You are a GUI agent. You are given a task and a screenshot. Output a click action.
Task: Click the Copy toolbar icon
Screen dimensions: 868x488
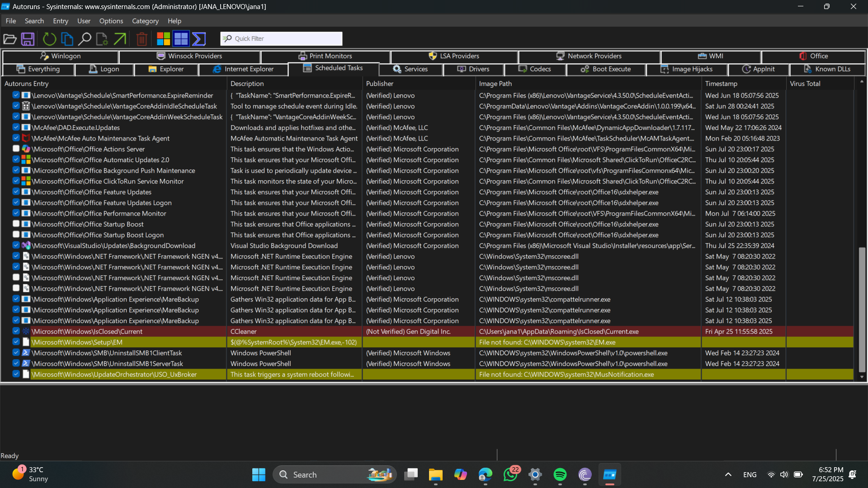coord(67,39)
